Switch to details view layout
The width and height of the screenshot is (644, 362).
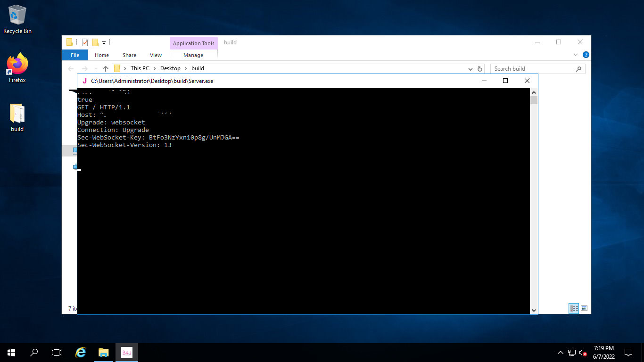tap(574, 308)
